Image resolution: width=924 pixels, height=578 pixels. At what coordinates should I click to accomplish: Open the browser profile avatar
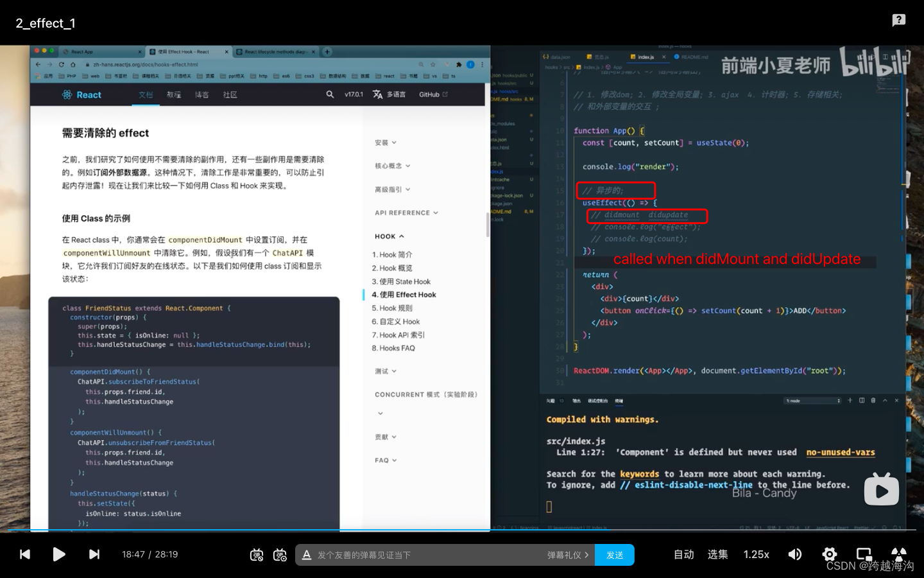470,64
